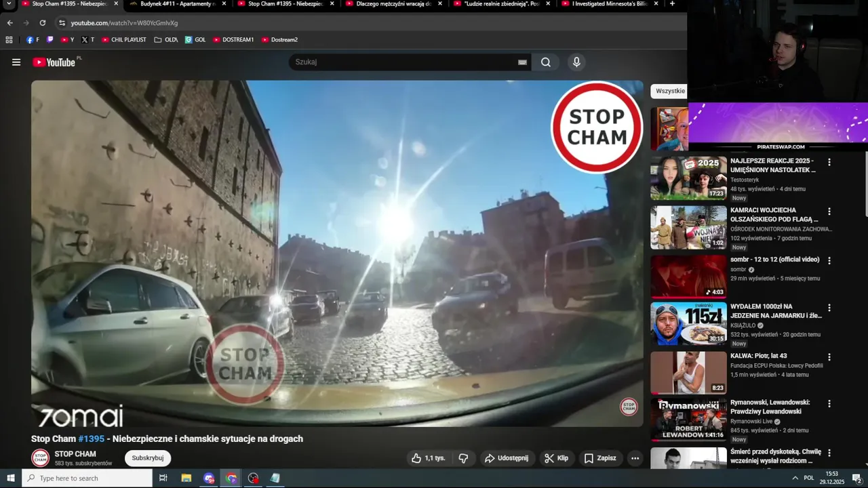Open menu for WYDAŁEM 1000zł video
The width and height of the screenshot is (868, 488).
pyautogui.click(x=829, y=308)
